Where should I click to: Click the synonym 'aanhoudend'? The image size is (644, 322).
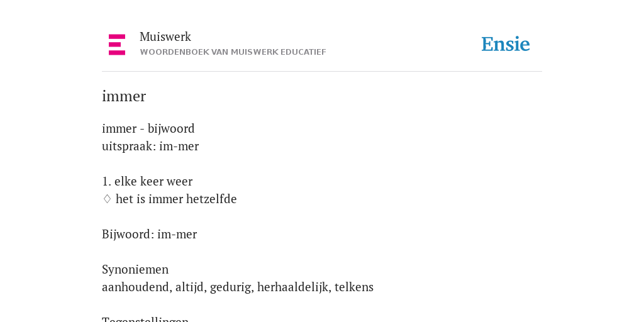[136, 287]
